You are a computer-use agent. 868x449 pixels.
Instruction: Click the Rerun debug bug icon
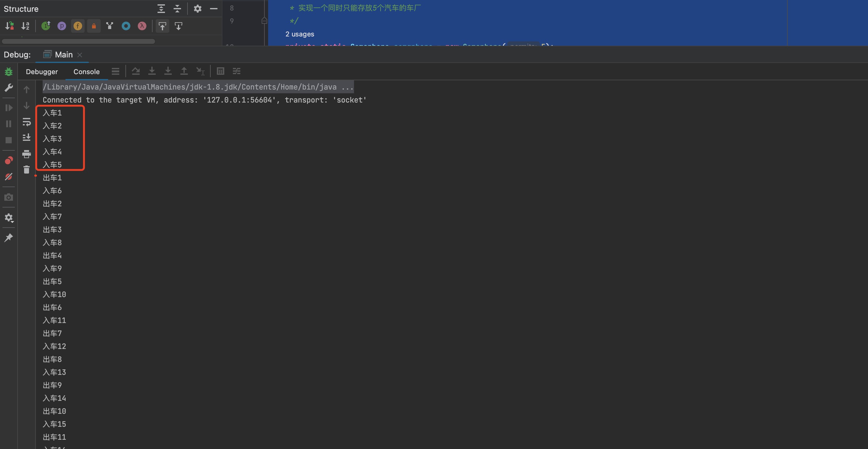[8, 72]
